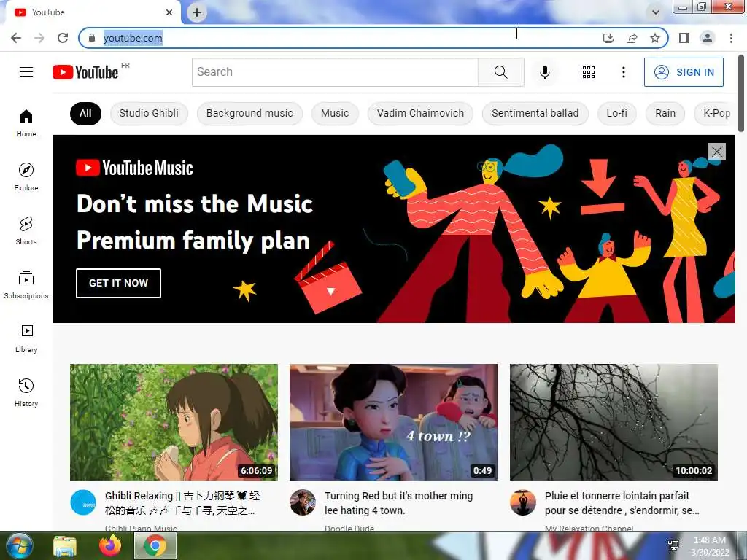Click the GET IT NOW button

(118, 283)
